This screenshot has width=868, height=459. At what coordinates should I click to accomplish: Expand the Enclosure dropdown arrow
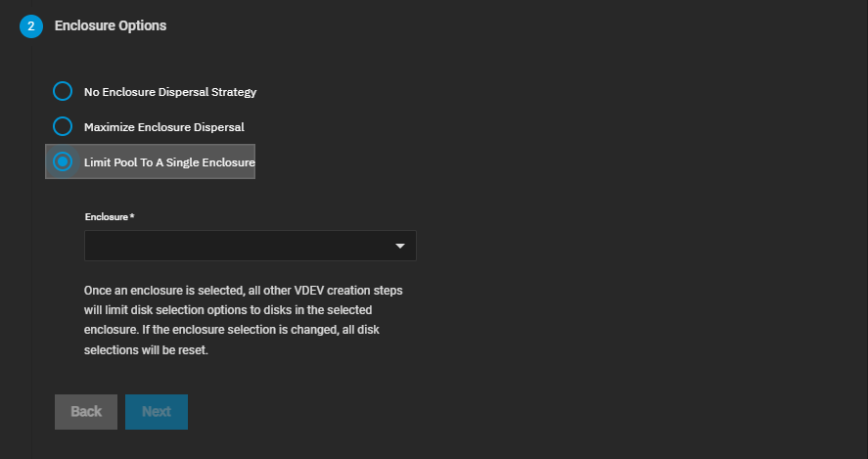pyautogui.click(x=399, y=246)
